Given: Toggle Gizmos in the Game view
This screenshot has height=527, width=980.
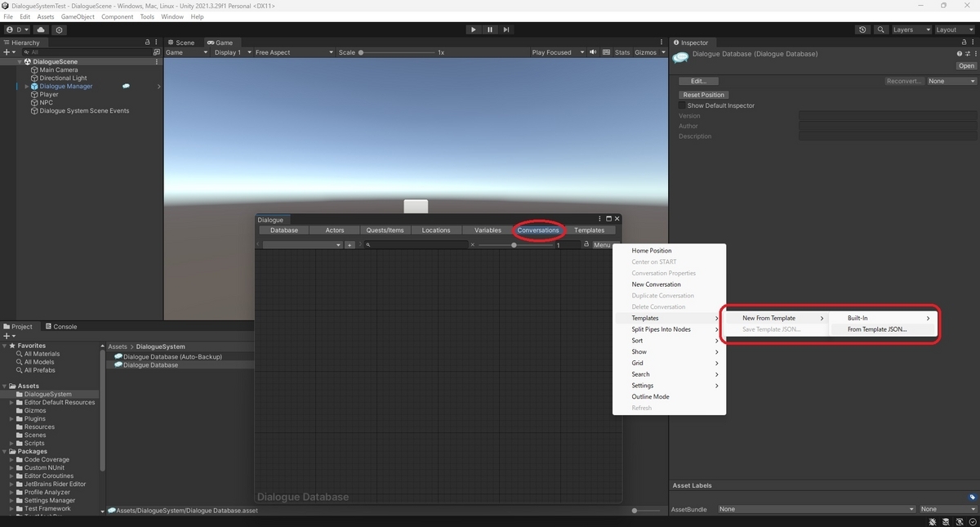Looking at the screenshot, I should [645, 52].
